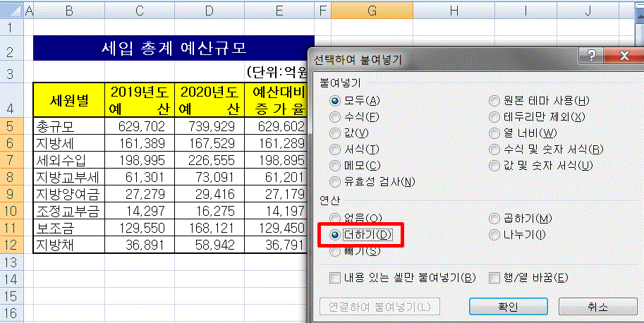The image size is (644, 323).
Task: Click the 지방양여금 cell
Action: tap(69, 194)
